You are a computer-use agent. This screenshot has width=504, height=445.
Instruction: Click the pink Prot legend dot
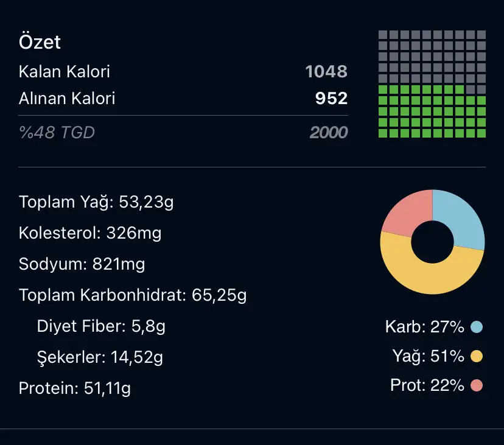pos(477,385)
